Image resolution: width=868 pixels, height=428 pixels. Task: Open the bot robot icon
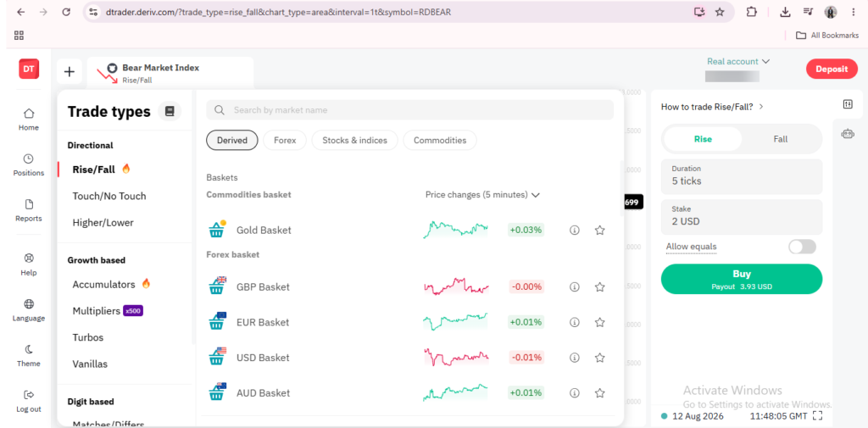tap(848, 133)
